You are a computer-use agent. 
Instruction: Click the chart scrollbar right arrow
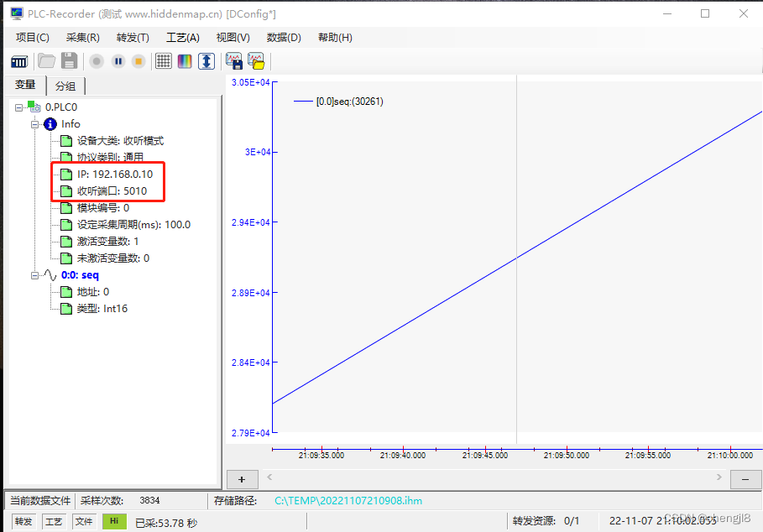point(719,477)
